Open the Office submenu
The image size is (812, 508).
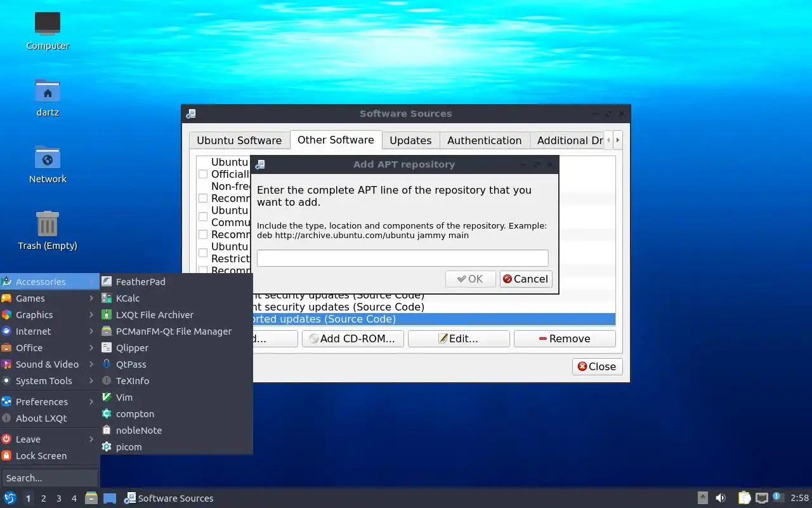tap(49, 348)
